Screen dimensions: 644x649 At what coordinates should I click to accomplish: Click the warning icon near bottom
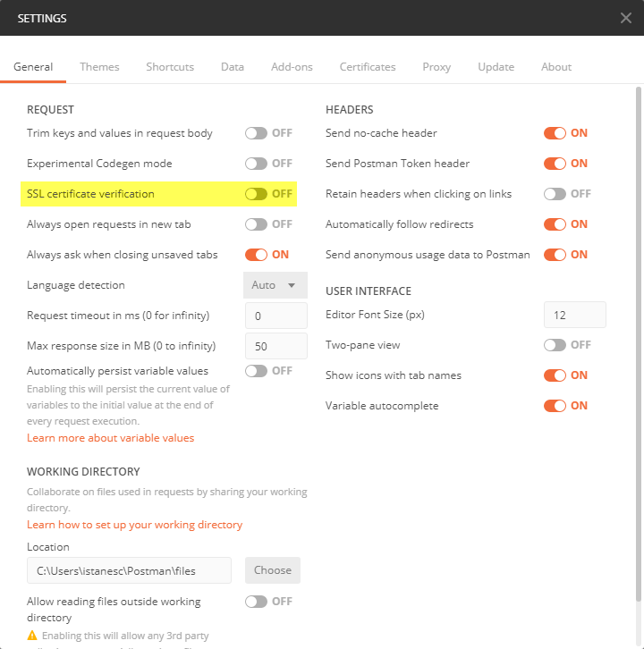point(32,635)
